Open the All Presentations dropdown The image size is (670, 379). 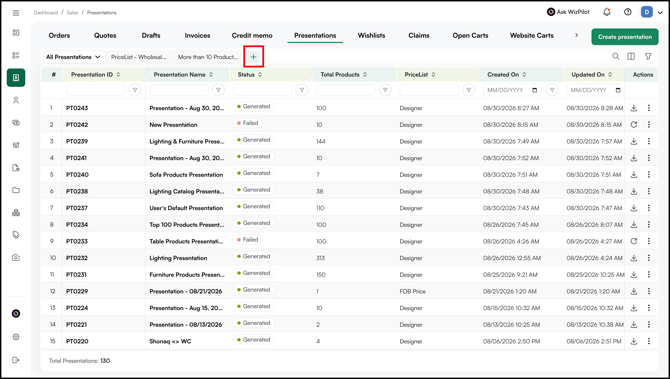click(x=73, y=57)
